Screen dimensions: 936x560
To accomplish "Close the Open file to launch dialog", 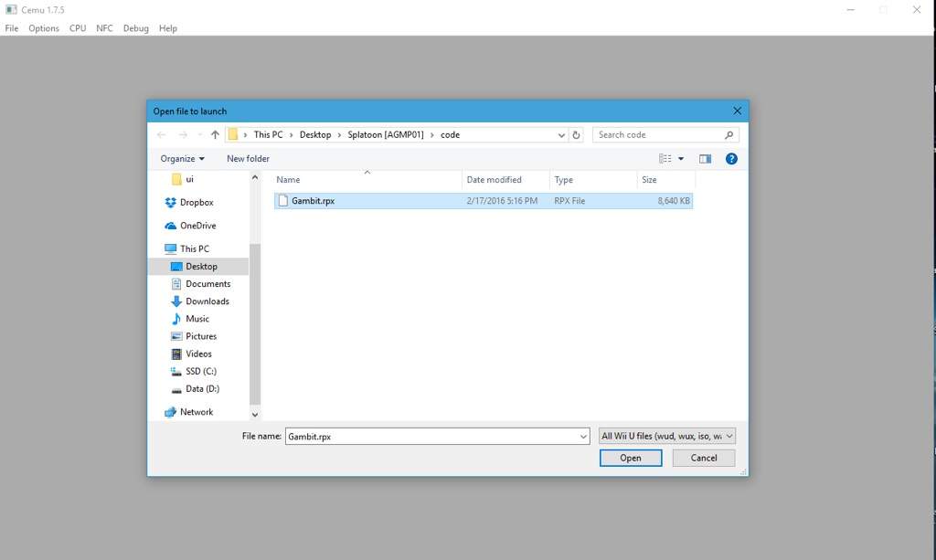I will pos(738,111).
